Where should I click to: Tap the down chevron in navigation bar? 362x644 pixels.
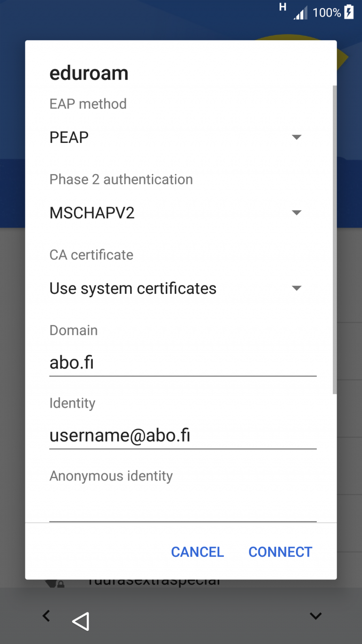pyautogui.click(x=315, y=616)
